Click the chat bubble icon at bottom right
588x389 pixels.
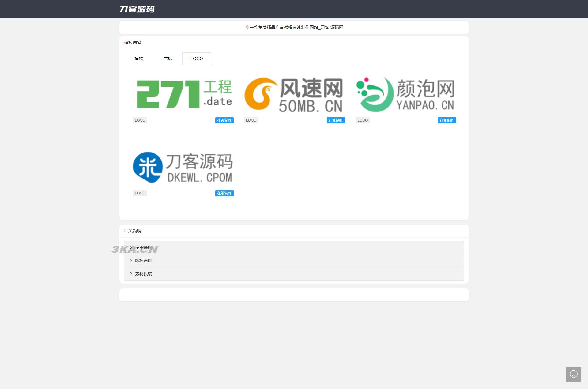tap(573, 374)
